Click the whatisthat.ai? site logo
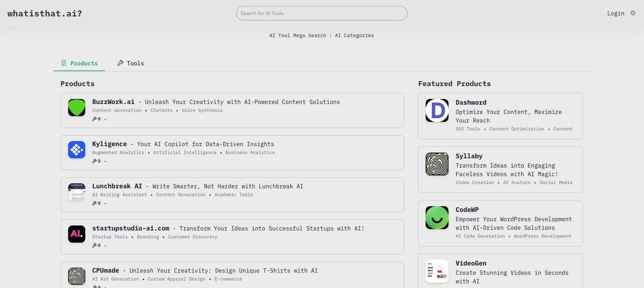The height and width of the screenshot is (288, 644). point(45,14)
